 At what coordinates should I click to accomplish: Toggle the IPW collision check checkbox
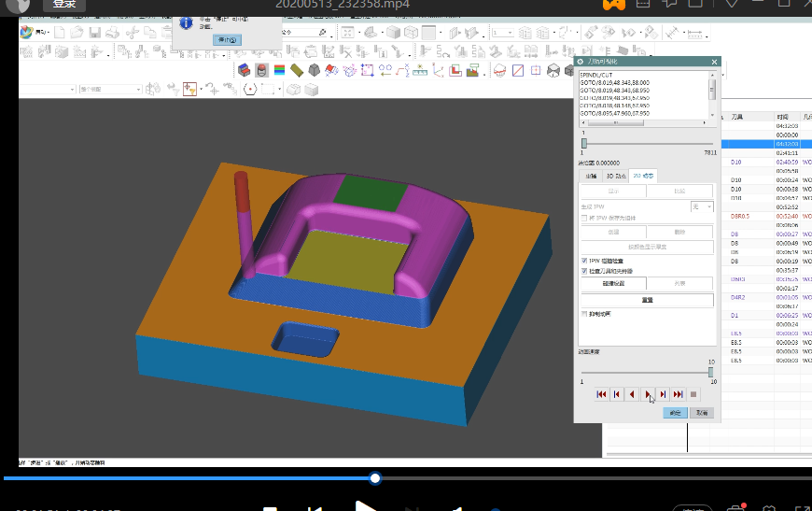pos(584,261)
